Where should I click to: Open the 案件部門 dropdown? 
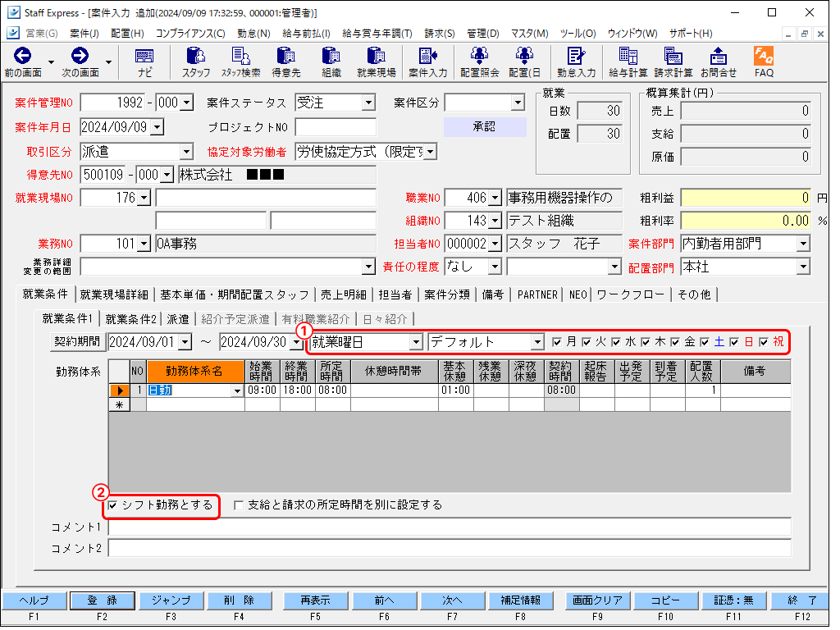(x=803, y=244)
